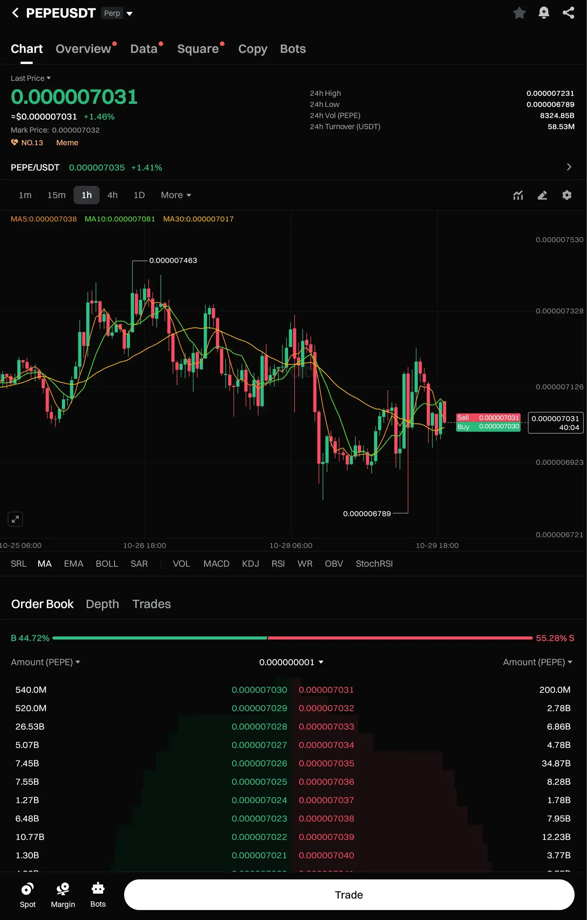Open Spot trading from bottom bar

[x=28, y=895]
